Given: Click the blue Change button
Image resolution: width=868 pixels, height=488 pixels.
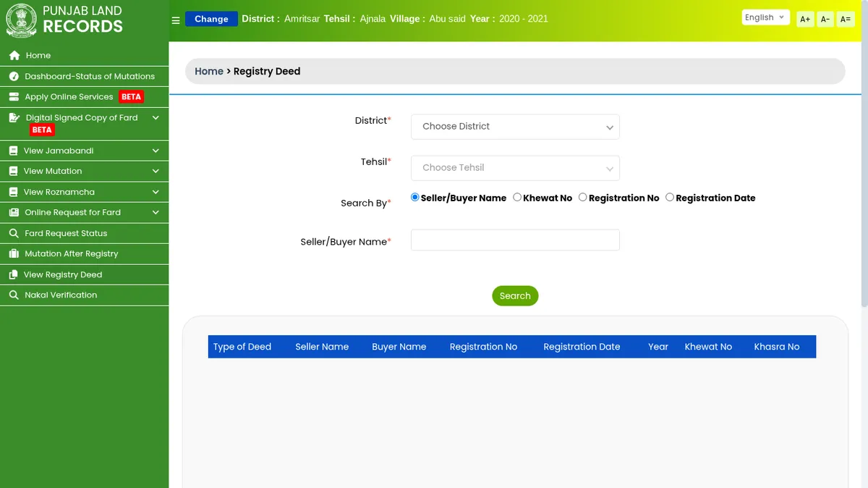Looking at the screenshot, I should (x=211, y=20).
